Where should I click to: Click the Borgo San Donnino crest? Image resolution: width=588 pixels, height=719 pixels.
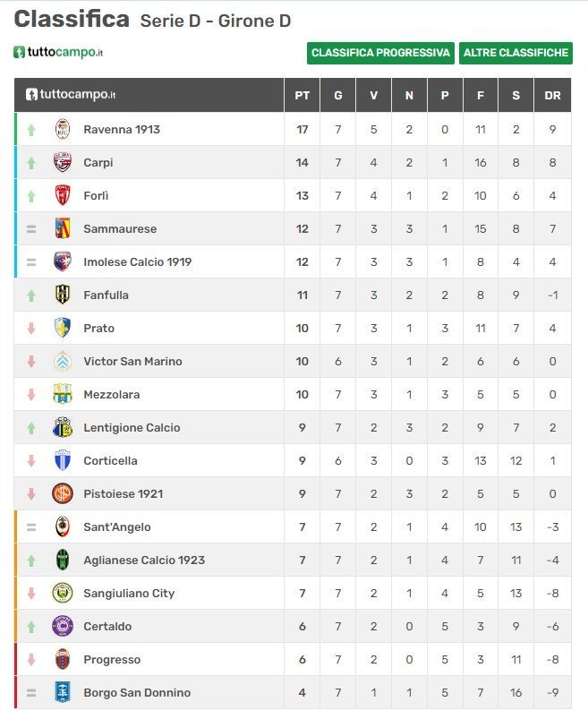point(63,692)
